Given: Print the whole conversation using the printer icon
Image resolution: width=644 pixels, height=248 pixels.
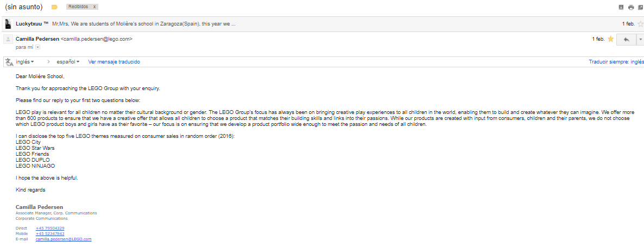Looking at the screenshot, I should tap(631, 7).
